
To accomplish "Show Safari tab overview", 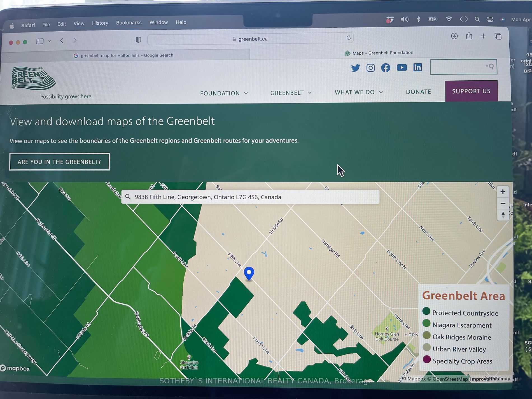I will [498, 36].
